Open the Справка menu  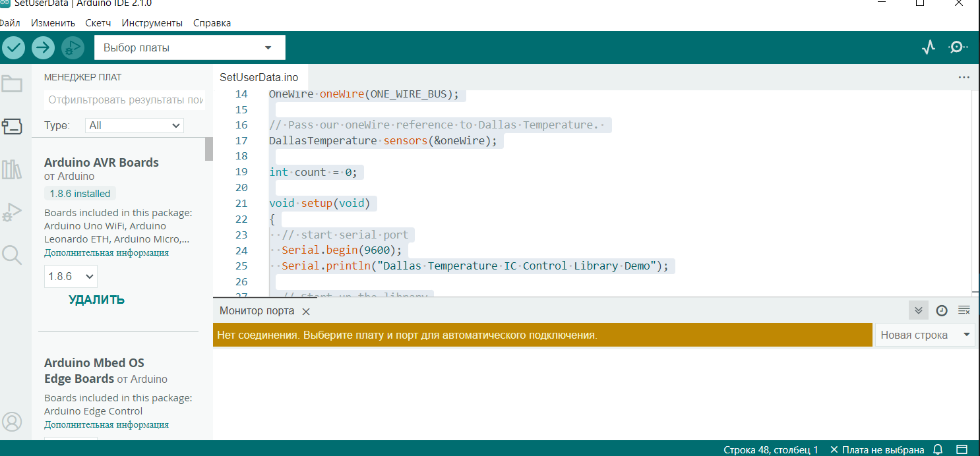tap(212, 23)
